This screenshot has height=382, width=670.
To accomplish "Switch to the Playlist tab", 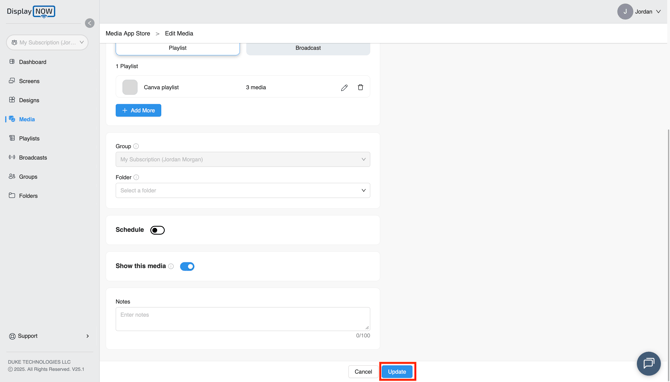I will click(178, 48).
